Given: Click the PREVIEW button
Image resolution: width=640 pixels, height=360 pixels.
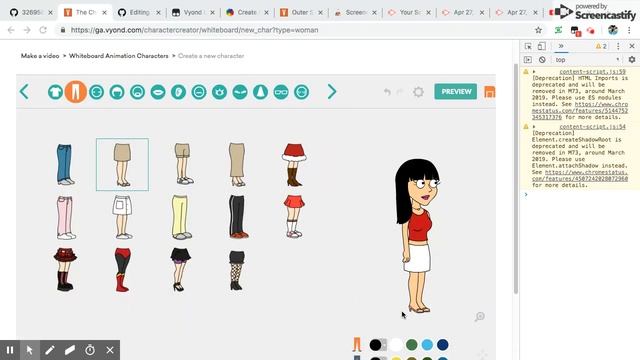Looking at the screenshot, I should click(x=456, y=91).
